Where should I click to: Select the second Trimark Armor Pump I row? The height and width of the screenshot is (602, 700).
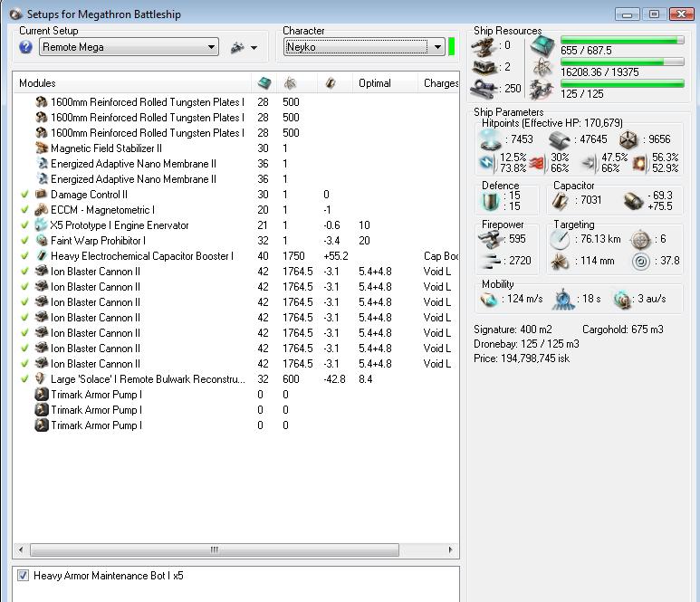(236, 410)
